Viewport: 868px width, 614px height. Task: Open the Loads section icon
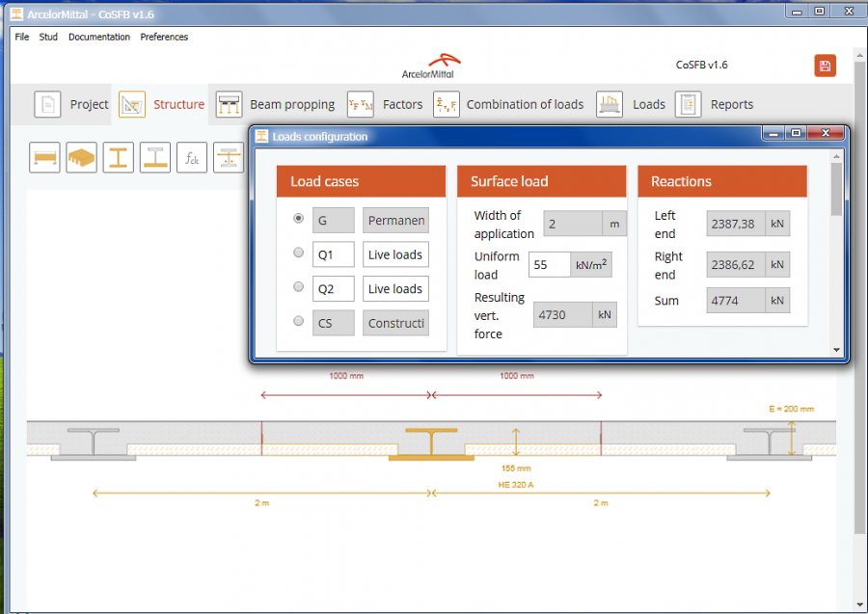point(610,104)
